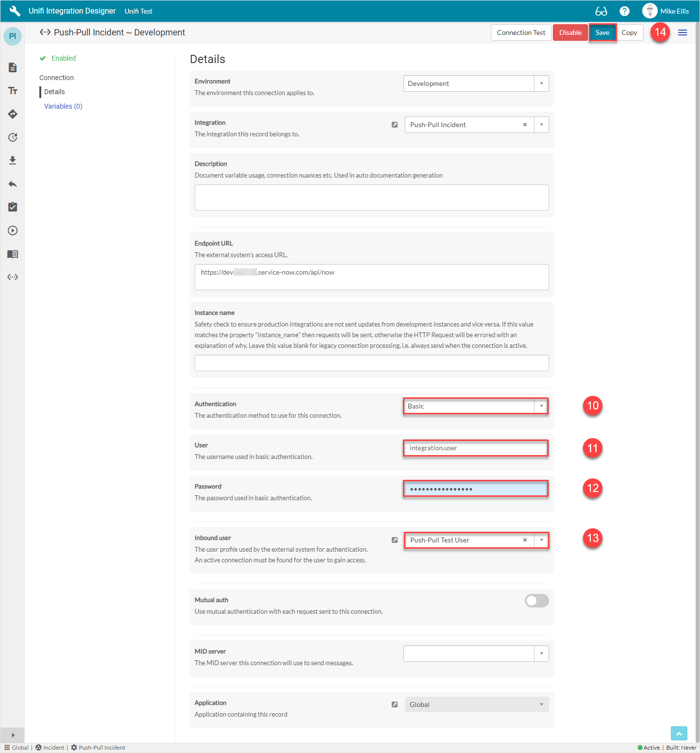Open the open-book documentation icon in sidebar
The image size is (700, 753).
13,254
